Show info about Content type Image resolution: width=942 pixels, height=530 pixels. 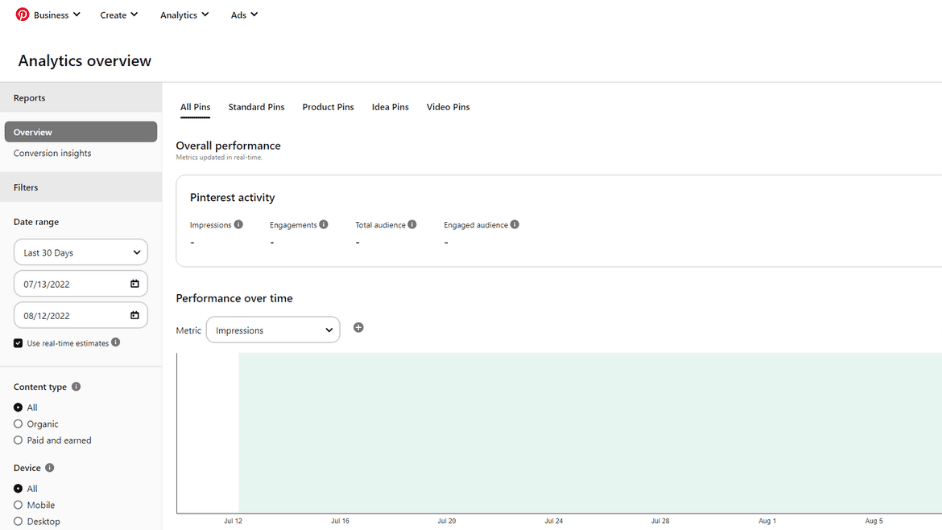(x=76, y=387)
